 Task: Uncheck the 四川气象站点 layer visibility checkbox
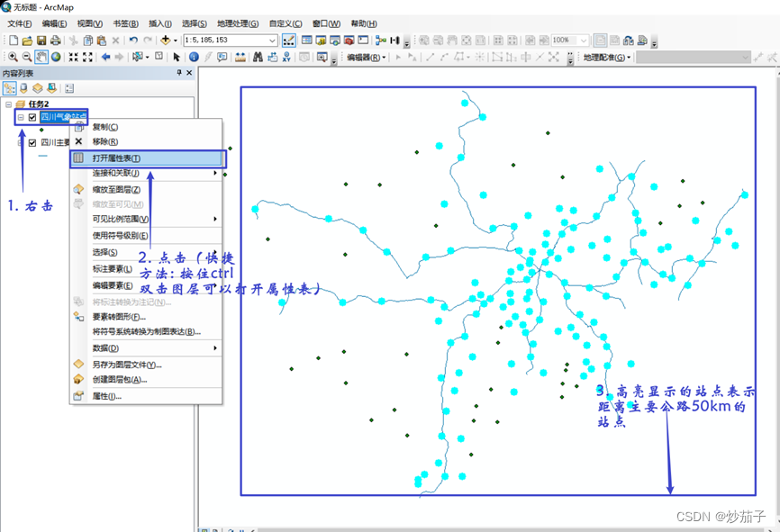pyautogui.click(x=32, y=117)
